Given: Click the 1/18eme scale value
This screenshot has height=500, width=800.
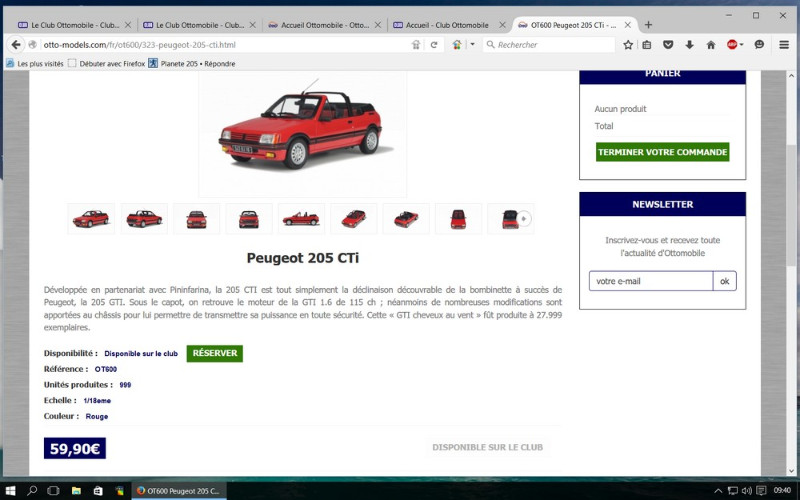Looking at the screenshot, I should coord(97,401).
